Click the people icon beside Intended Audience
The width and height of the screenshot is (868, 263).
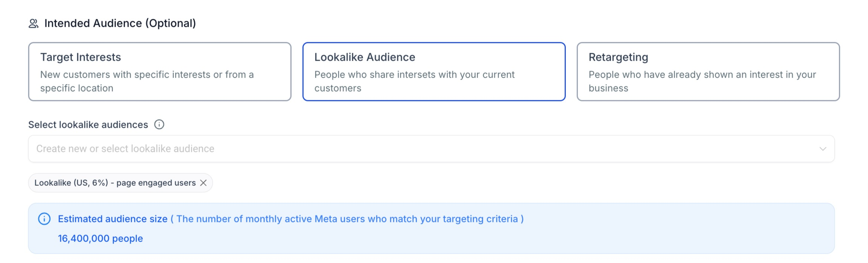[33, 24]
